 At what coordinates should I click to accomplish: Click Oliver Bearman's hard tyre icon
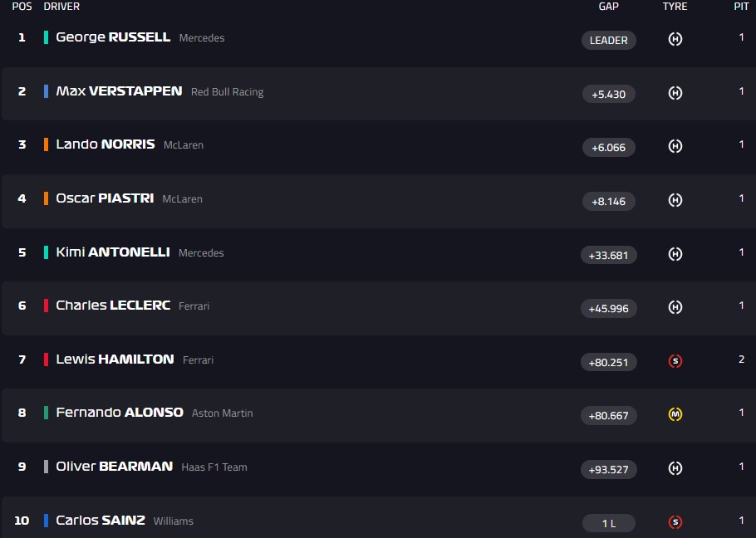pos(675,468)
